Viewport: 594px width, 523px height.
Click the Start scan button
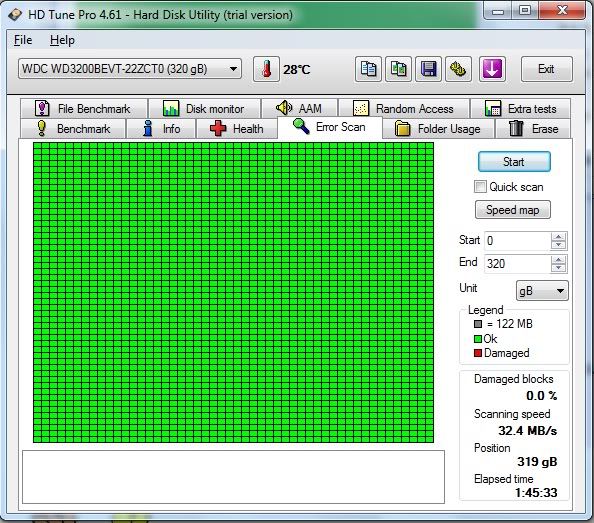(514, 162)
